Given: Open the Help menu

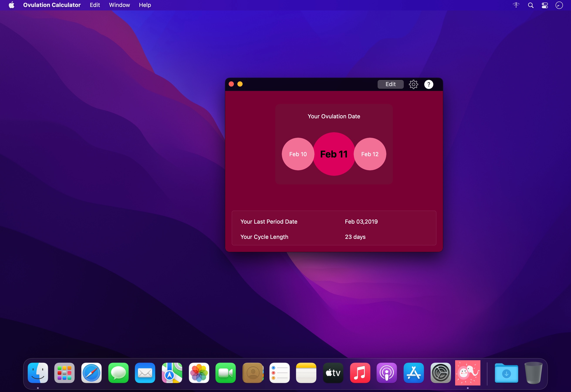Looking at the screenshot, I should (145, 5).
